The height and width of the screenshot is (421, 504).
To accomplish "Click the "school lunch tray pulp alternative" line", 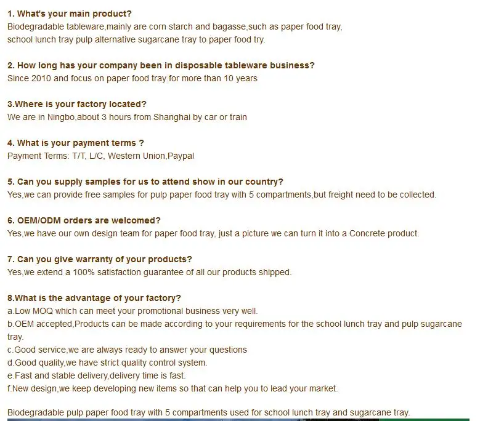I will pos(136,39).
